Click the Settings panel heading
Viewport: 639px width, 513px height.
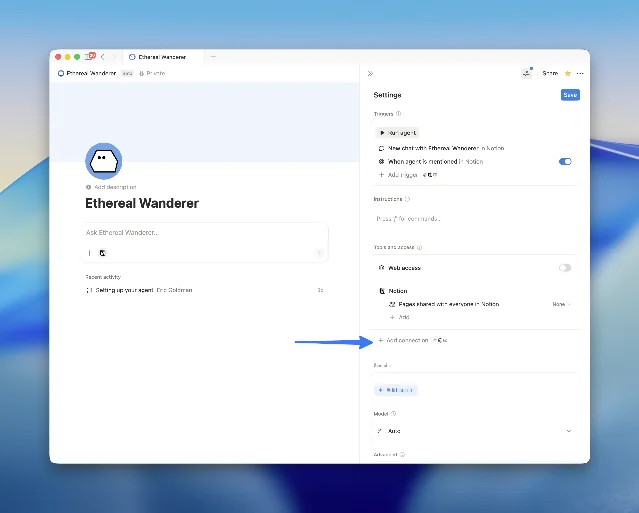[x=387, y=95]
